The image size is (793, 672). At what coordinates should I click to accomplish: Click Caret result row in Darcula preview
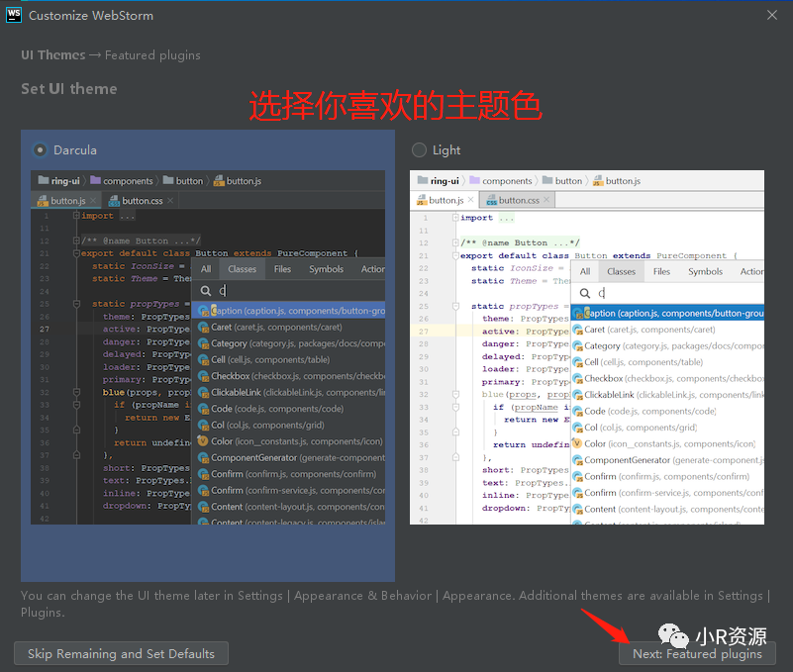point(289,328)
